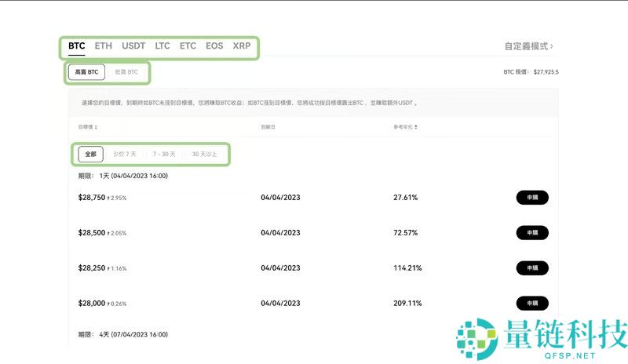
Task: Switch to the BTC currency tab
Action: (x=76, y=45)
